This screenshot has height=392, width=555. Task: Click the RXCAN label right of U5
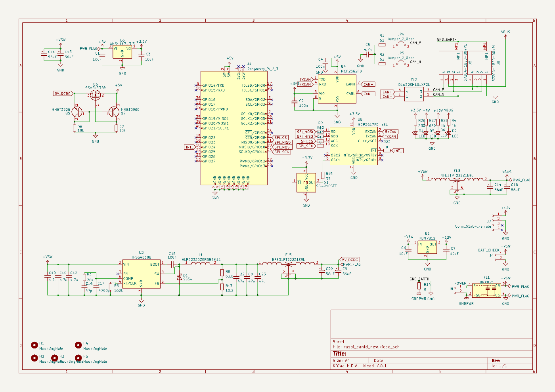coord(390,132)
